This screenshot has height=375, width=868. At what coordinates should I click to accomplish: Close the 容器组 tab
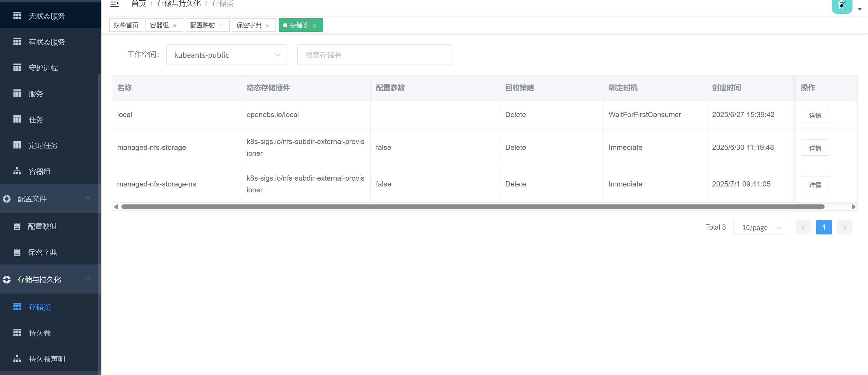pos(174,26)
